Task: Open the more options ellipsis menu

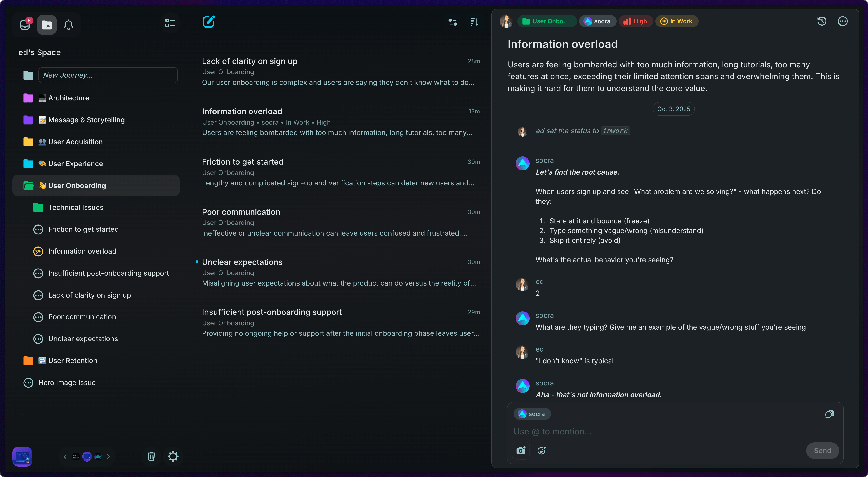Action: tap(842, 21)
